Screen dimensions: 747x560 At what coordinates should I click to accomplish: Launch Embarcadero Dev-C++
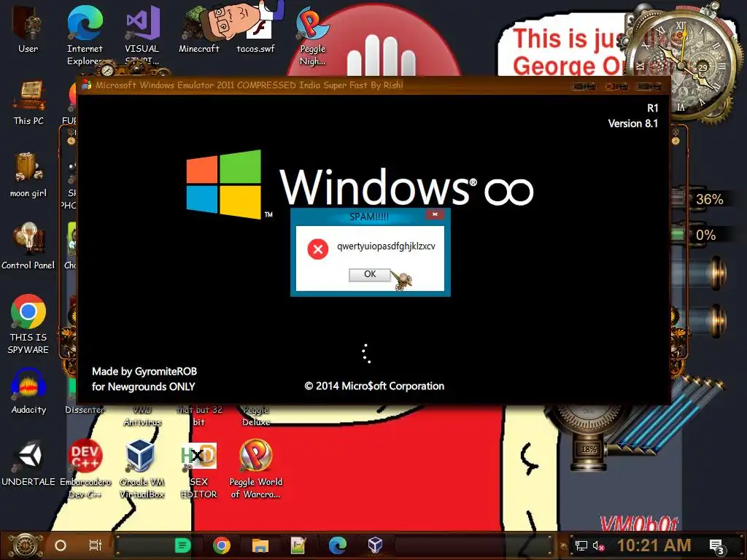coord(85,469)
